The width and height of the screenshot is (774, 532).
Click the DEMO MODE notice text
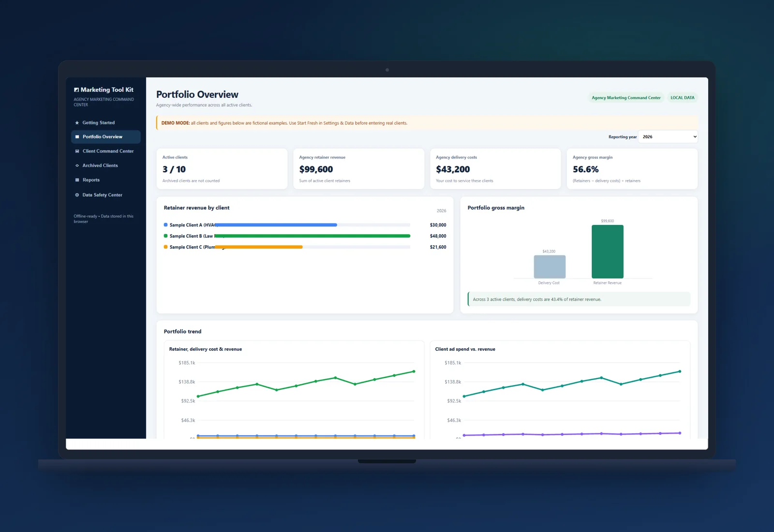coord(284,123)
